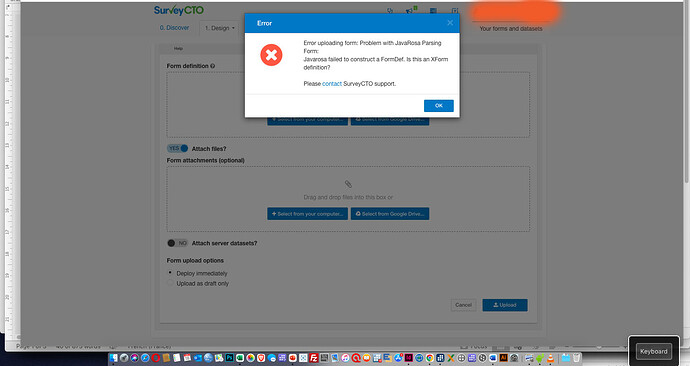690x366 pixels.
Task: Open the Trash in the dock
Action: [577, 358]
